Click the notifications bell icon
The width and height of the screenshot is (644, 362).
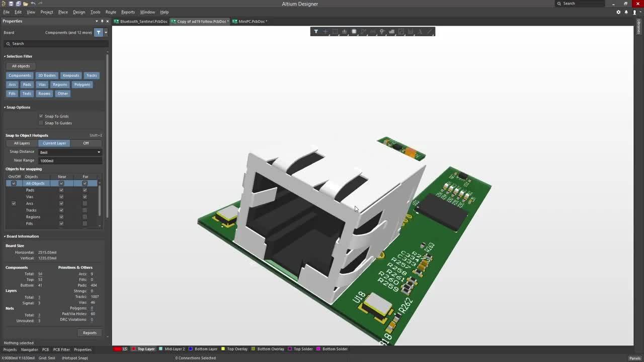(x=626, y=12)
